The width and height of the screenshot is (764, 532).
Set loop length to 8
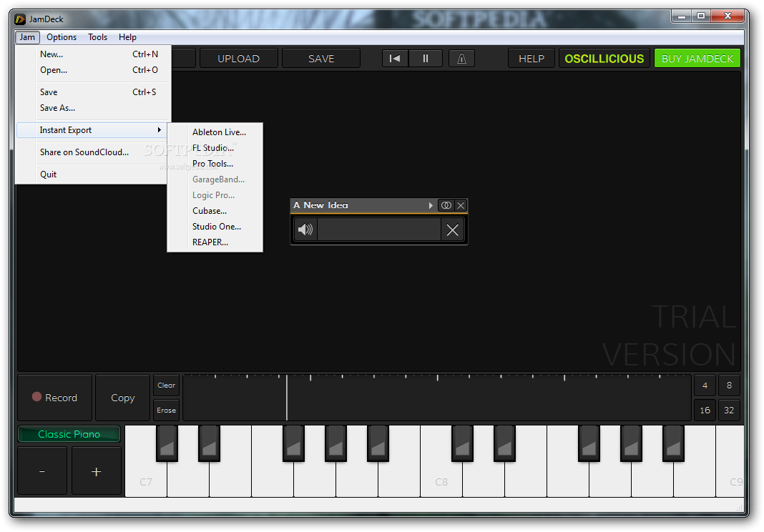pyautogui.click(x=729, y=385)
